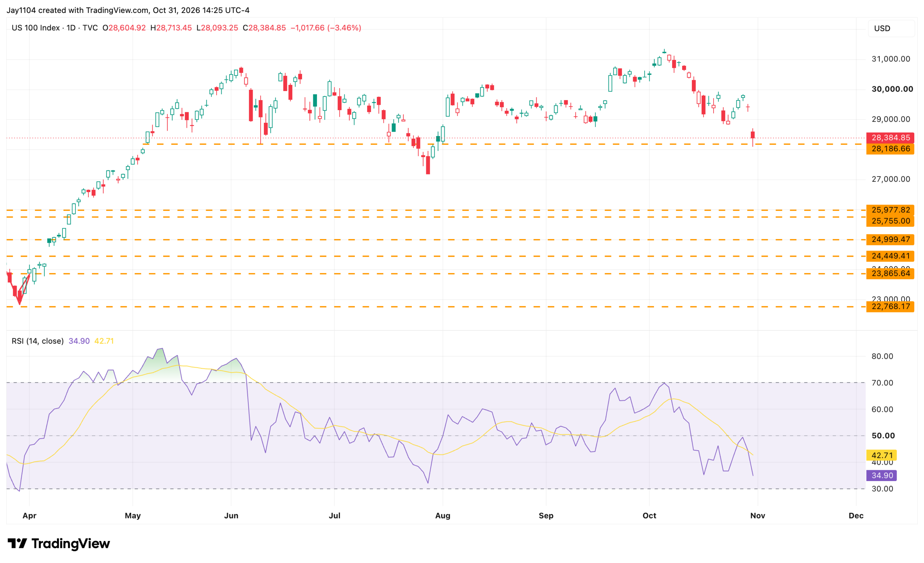The width and height of the screenshot is (924, 563).
Task: Click the Nov label on time axis
Action: 758,516
